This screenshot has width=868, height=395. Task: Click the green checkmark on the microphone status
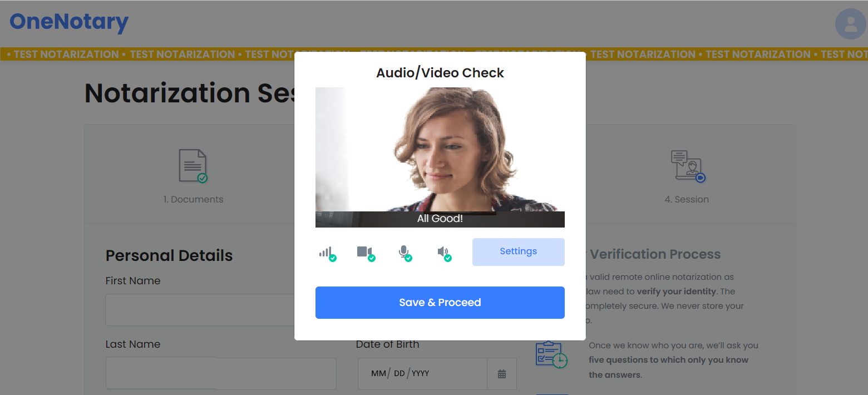coord(409,257)
